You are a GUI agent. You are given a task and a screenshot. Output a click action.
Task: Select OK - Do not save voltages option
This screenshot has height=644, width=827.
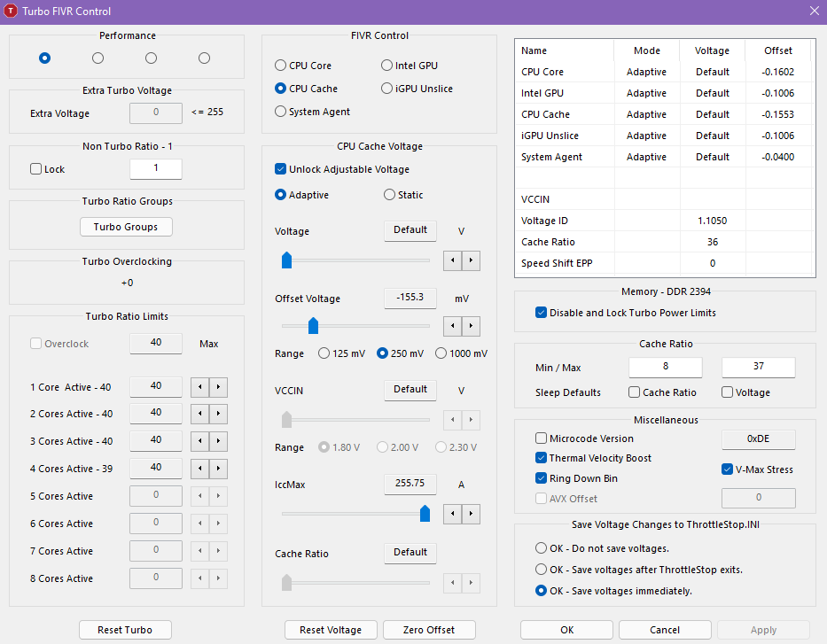[542, 548]
